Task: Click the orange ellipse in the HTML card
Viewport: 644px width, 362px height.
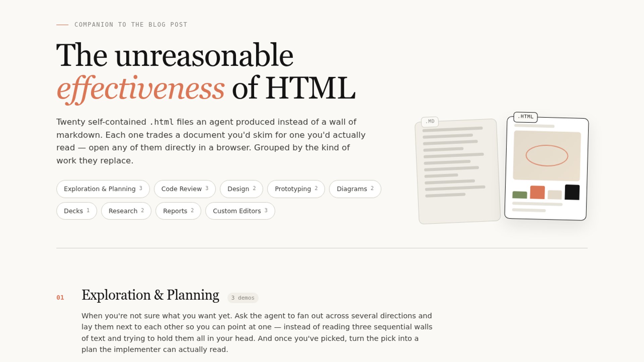Action: [547, 156]
